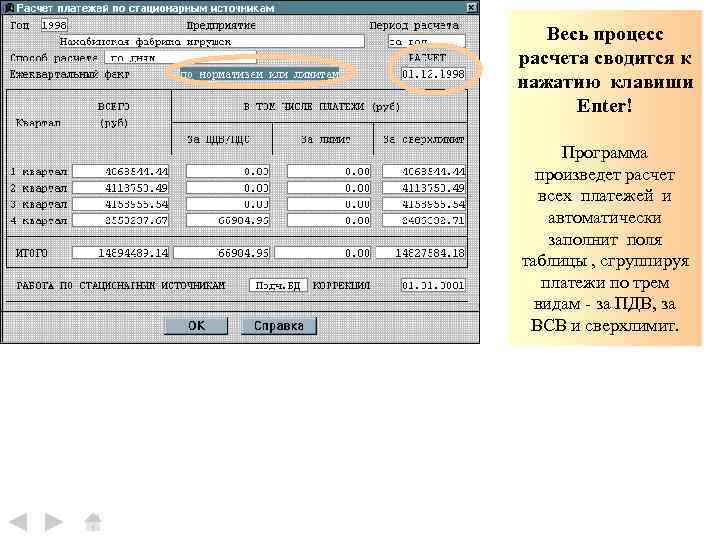720x540 pixels.
Task: Click the За лимит column header
Action: 326,139
